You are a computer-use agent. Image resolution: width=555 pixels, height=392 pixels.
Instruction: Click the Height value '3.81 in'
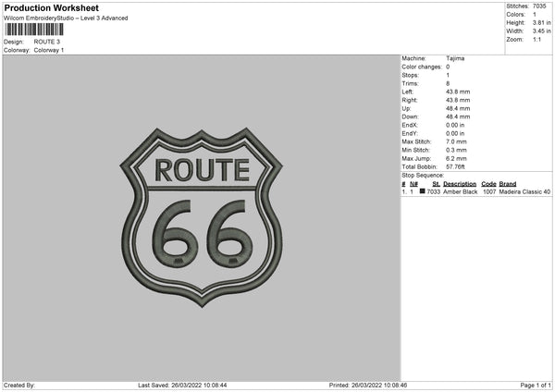pos(541,22)
